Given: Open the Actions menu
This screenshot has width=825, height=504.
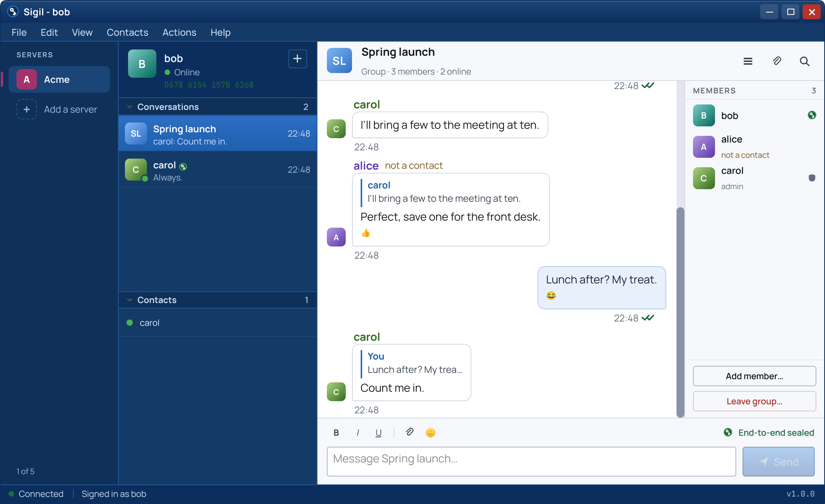Looking at the screenshot, I should click(x=179, y=32).
